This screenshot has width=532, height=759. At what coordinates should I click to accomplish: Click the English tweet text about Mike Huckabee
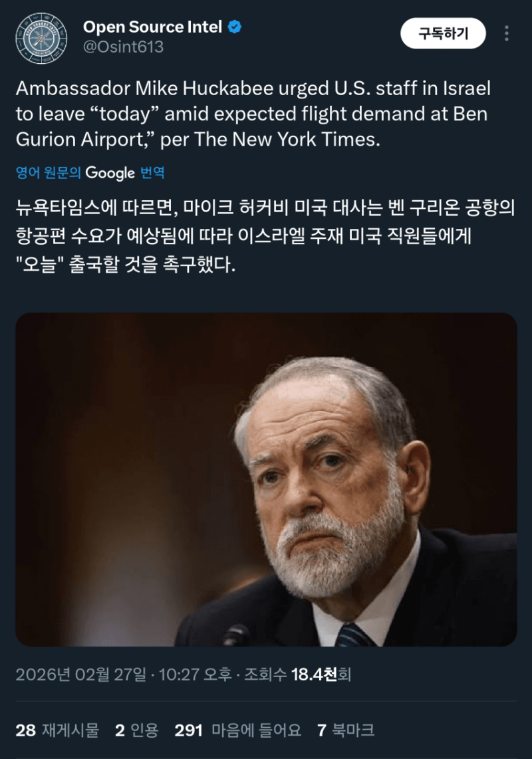[253, 114]
